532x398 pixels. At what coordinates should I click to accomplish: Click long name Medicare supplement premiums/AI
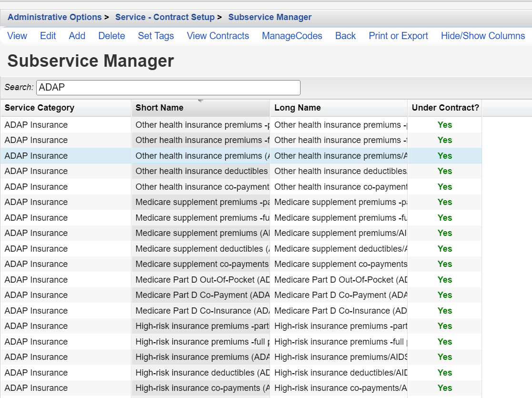[341, 233]
